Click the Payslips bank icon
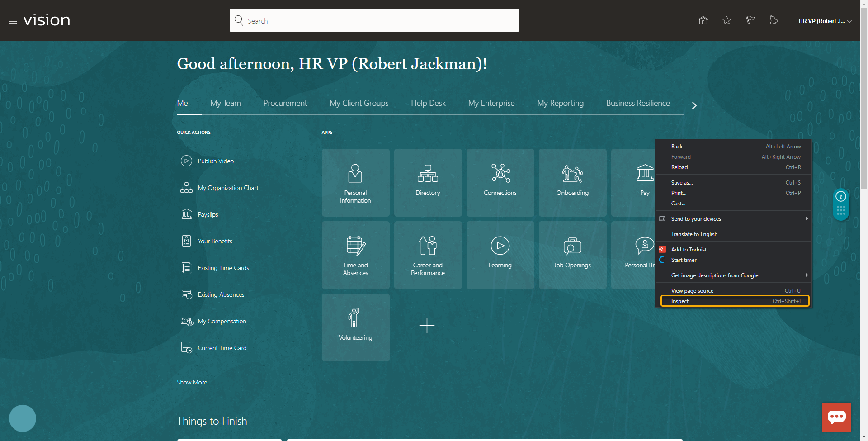Screen dimensions: 868x441 coord(186,214)
